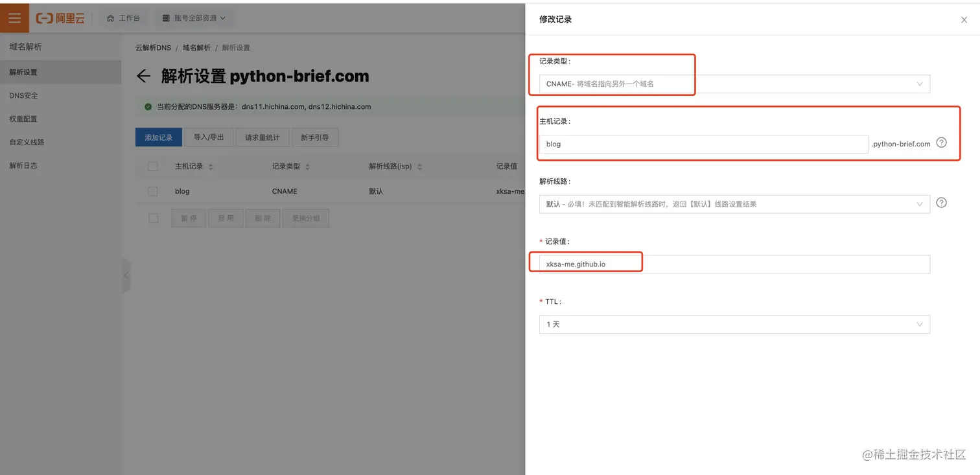Viewport: 980px width, 475px height.
Task: Click the green success check icon
Action: (148, 106)
